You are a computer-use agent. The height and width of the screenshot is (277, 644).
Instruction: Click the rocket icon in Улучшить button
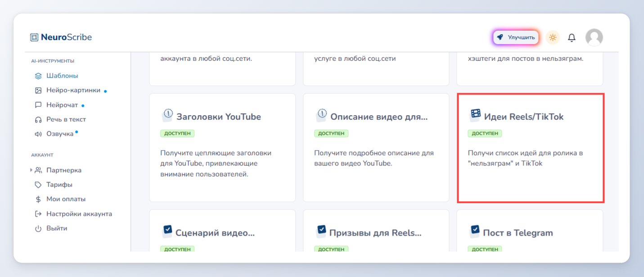tap(500, 37)
